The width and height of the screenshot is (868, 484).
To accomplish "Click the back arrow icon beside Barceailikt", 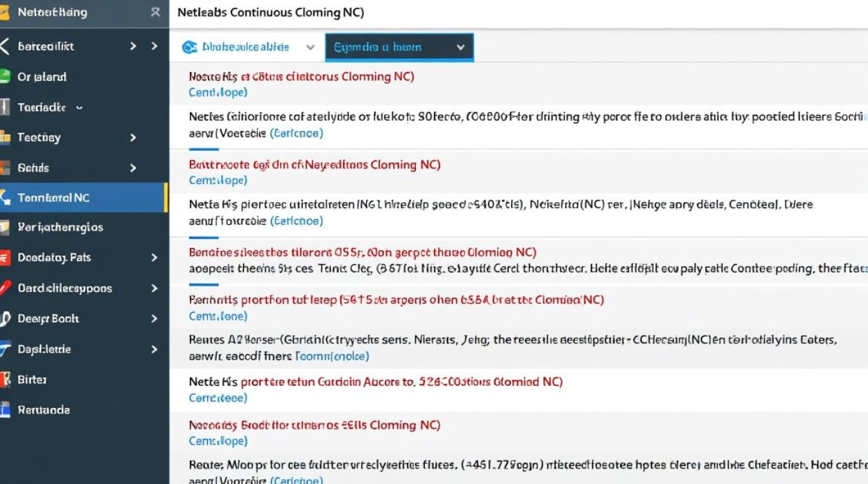I will (x=5, y=46).
